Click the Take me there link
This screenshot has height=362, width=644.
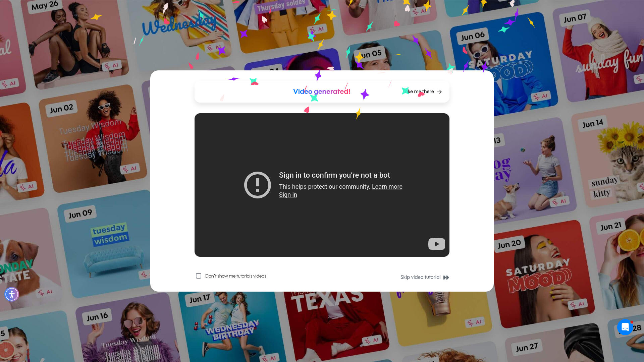point(422,92)
